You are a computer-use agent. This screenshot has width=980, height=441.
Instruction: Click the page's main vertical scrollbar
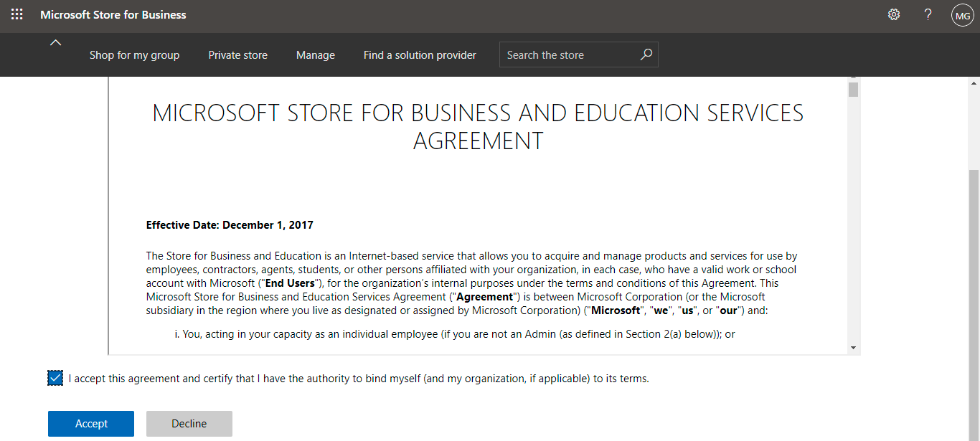[x=974, y=305]
